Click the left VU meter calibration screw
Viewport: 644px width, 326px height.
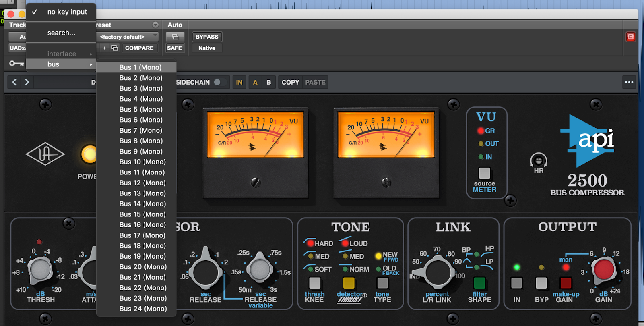click(x=256, y=182)
